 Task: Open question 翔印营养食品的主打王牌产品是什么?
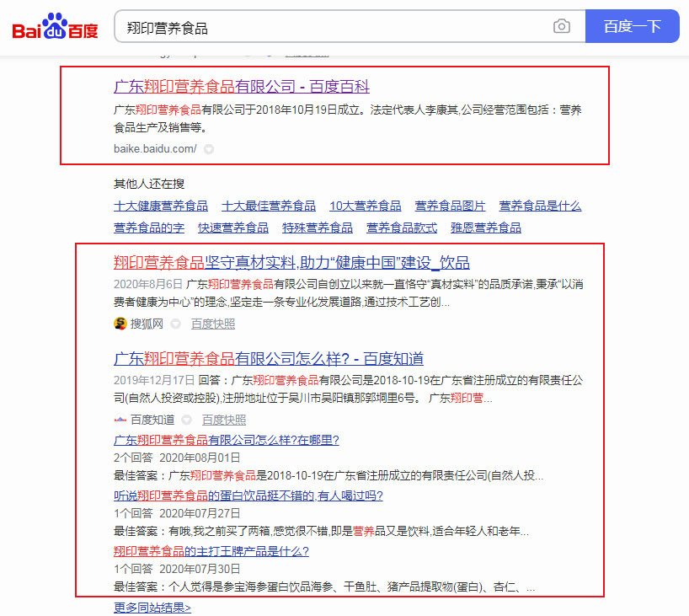211,551
